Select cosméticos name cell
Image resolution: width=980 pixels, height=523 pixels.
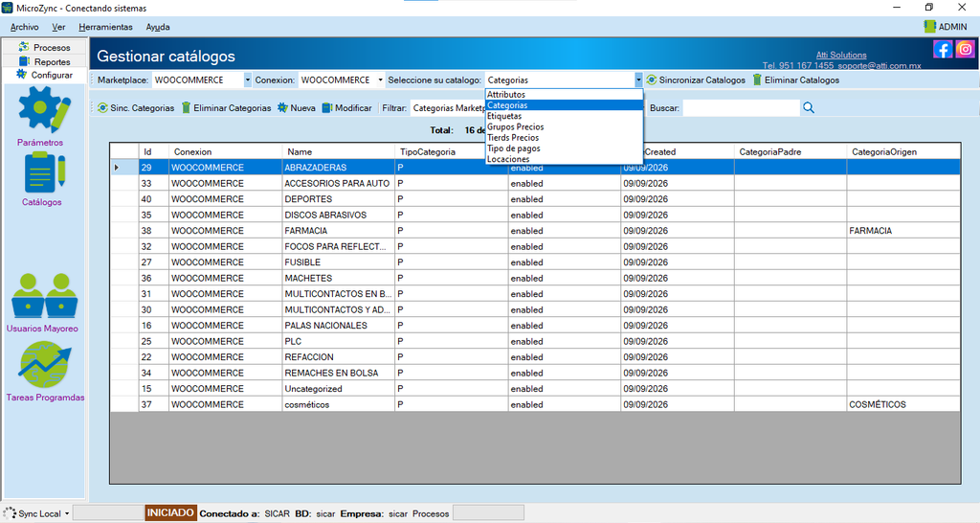(338, 404)
